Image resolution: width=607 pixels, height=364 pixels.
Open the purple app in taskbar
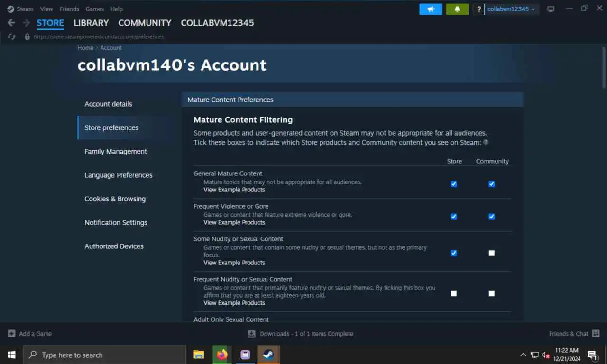pyautogui.click(x=245, y=355)
